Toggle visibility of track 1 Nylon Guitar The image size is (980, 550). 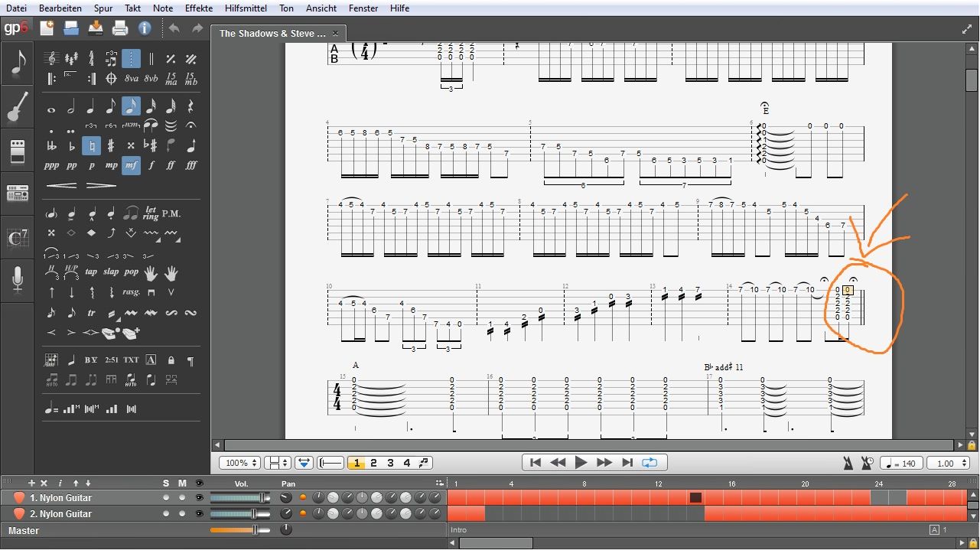coord(200,498)
